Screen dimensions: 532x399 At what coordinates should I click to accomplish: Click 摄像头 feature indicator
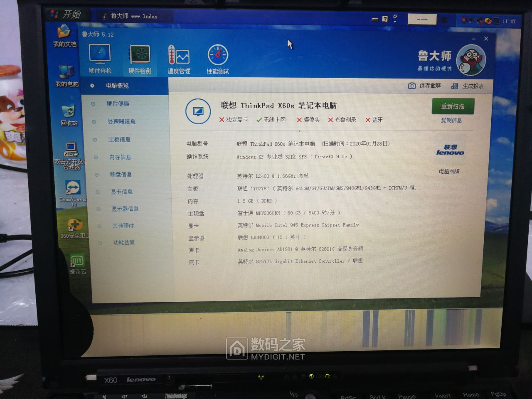point(308,120)
